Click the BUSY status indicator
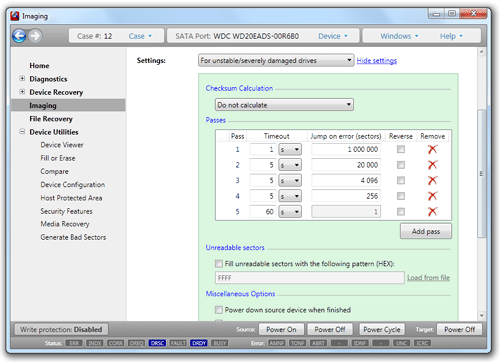The height and width of the screenshot is (362, 500). coord(220,343)
